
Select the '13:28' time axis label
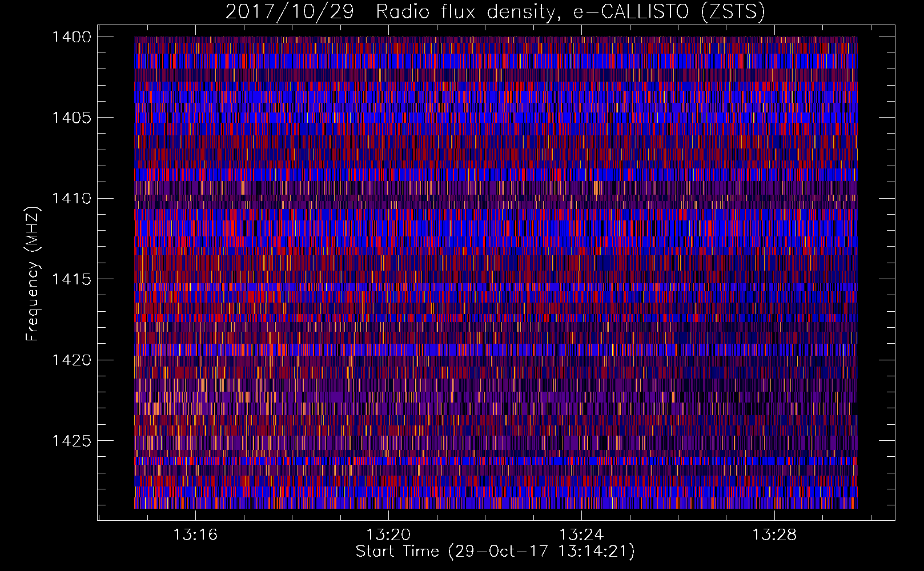click(x=775, y=535)
